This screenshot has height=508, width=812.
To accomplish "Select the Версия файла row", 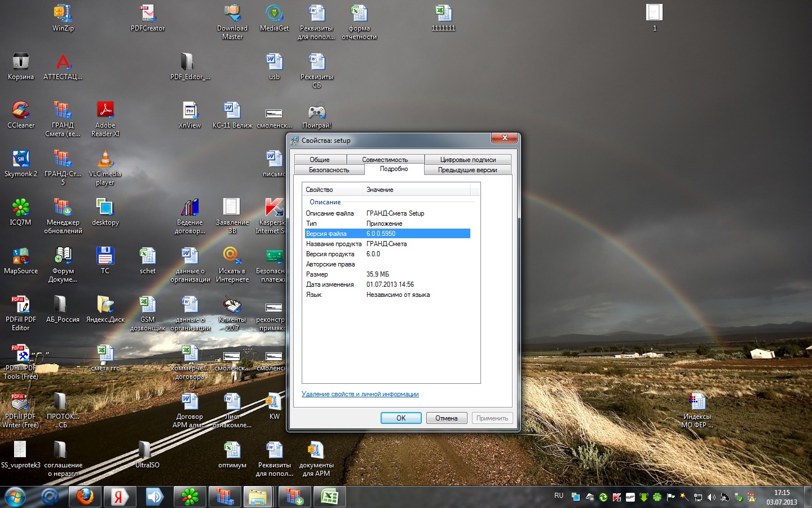I will 387,234.
